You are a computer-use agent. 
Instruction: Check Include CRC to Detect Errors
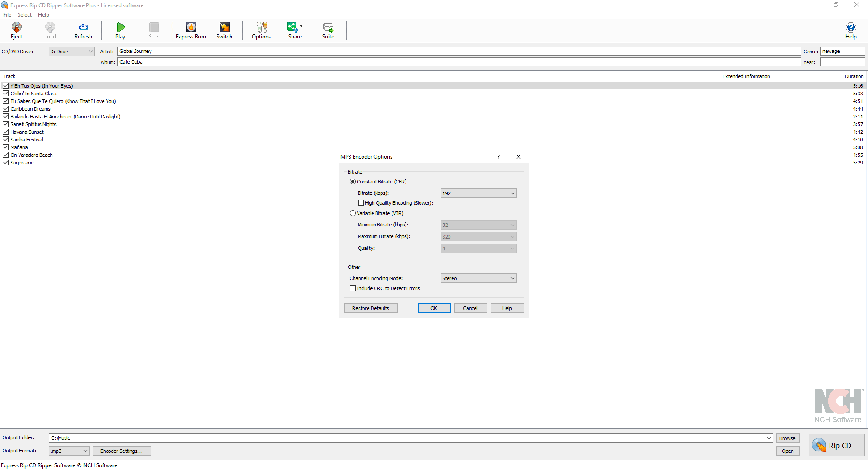353,288
